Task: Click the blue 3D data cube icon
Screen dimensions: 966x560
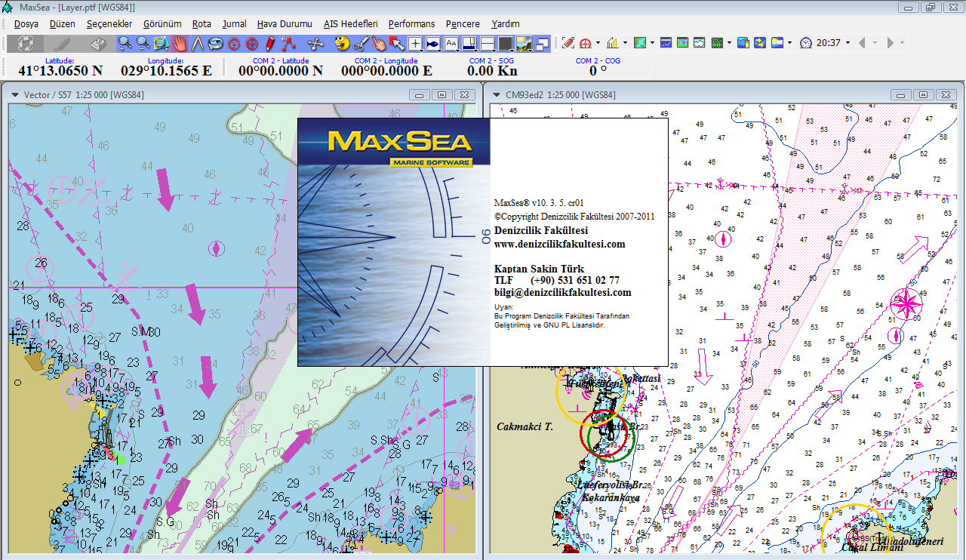Action: point(743,43)
